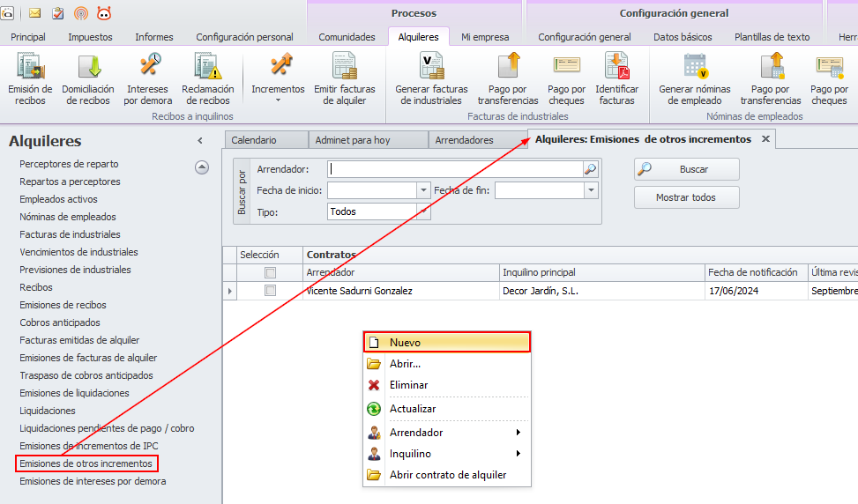Switch to the Impuestos ribbon tab
858x504 pixels.
pyautogui.click(x=90, y=37)
